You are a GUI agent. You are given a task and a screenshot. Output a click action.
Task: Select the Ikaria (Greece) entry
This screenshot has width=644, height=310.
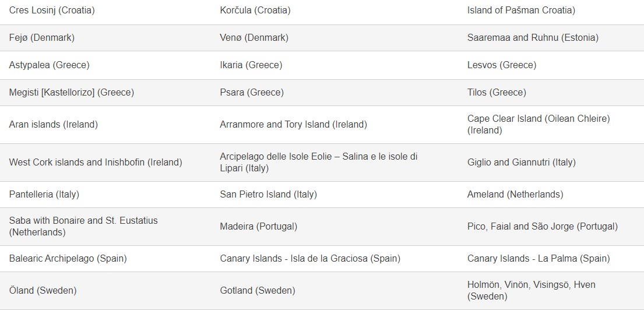pos(251,65)
